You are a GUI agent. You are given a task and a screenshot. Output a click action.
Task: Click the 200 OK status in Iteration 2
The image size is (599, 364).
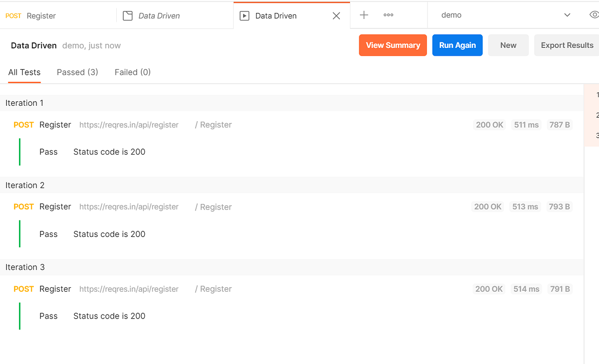(x=488, y=206)
